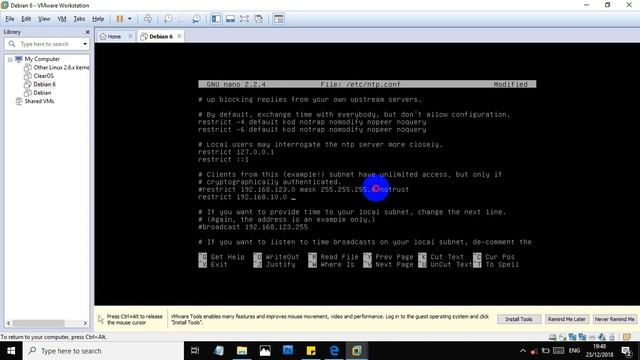
Task: Click the 'restrict 127.0.0.1' line
Action: pos(236,152)
